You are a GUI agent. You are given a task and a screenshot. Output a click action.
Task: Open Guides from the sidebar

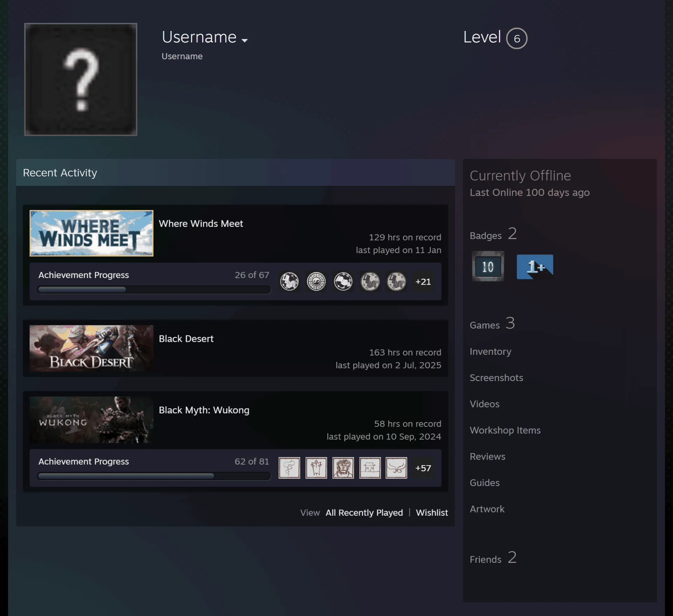click(x=485, y=483)
